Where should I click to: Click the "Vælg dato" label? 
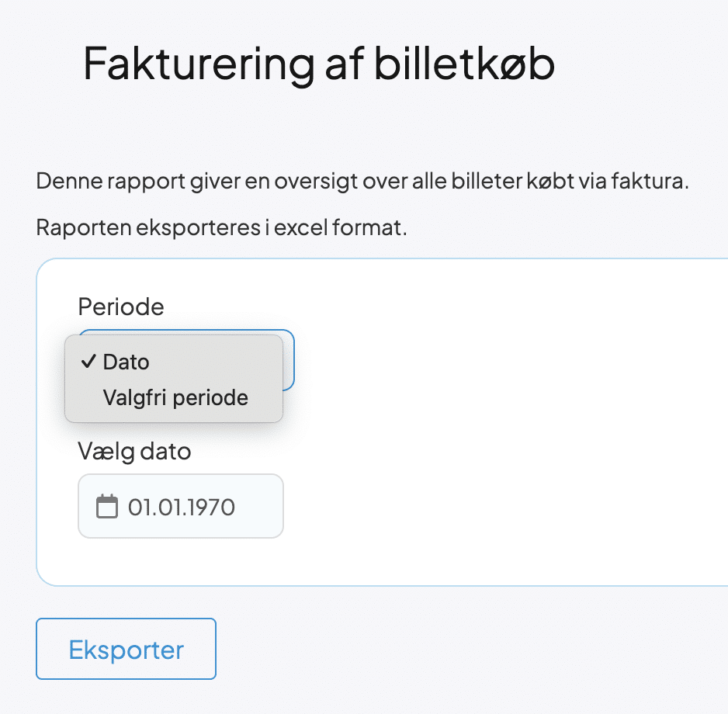tap(134, 450)
